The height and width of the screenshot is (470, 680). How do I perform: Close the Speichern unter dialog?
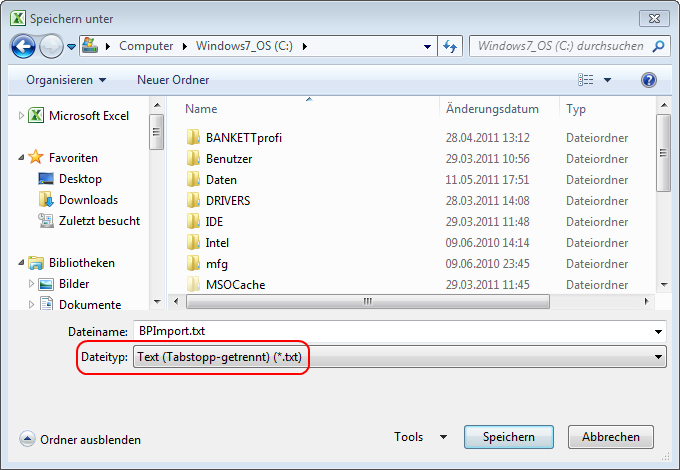pyautogui.click(x=654, y=19)
